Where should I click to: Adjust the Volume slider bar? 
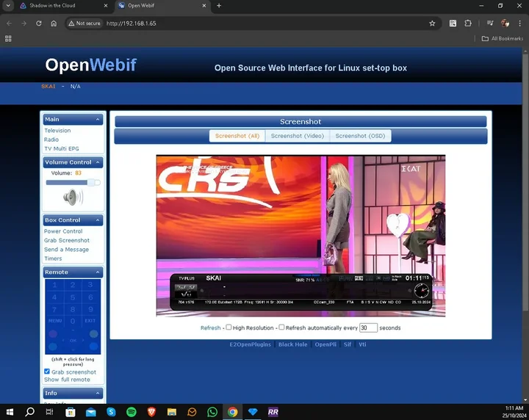pos(72,182)
